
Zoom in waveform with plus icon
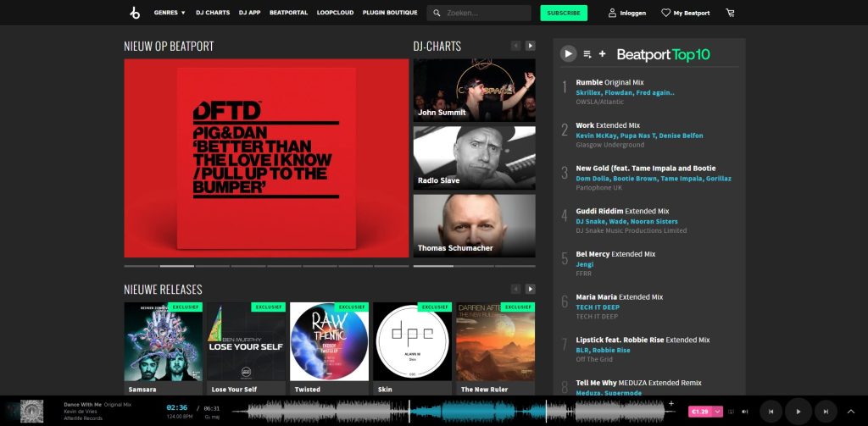tap(671, 404)
